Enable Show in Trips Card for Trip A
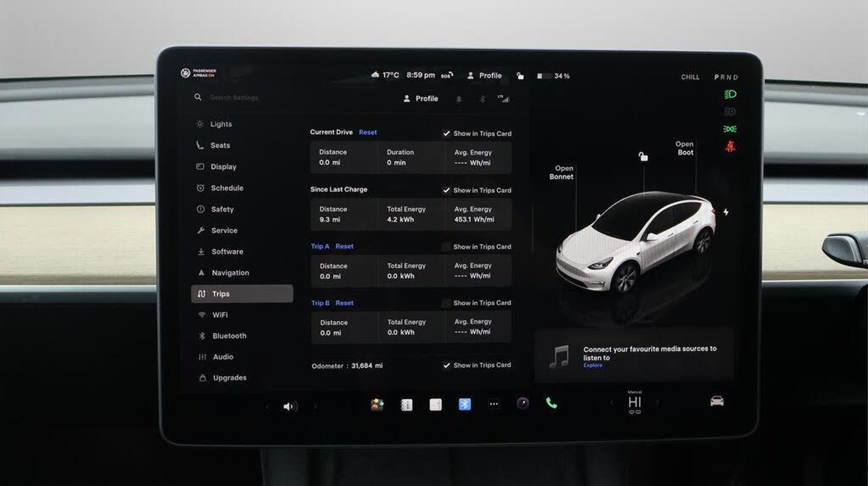This screenshot has height=486, width=868. tap(447, 247)
